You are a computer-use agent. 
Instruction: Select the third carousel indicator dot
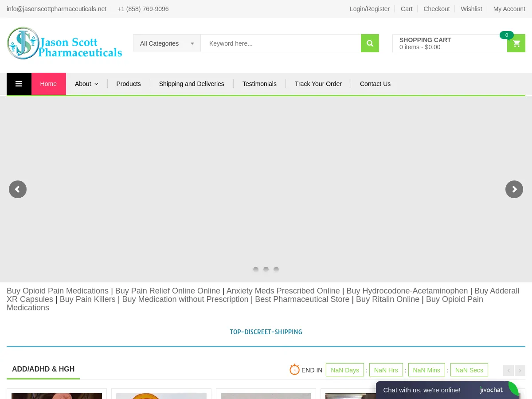click(x=276, y=269)
